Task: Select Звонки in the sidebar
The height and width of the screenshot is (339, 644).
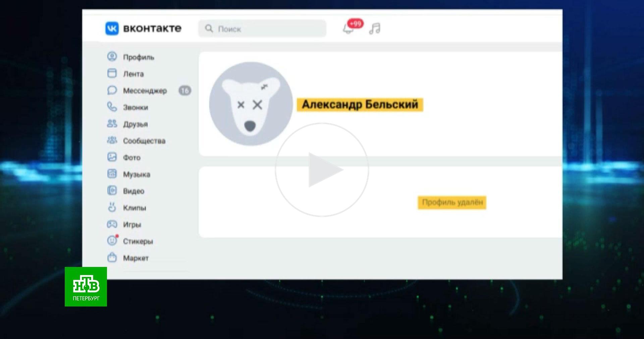Action: [x=136, y=108]
